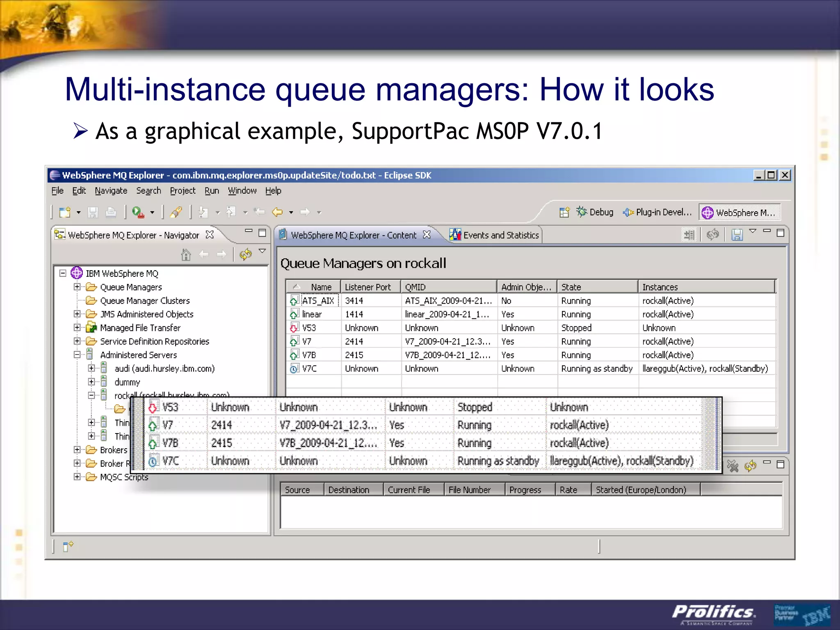Click the Print toolbar icon
This screenshot has width=840, height=630.
(x=111, y=212)
